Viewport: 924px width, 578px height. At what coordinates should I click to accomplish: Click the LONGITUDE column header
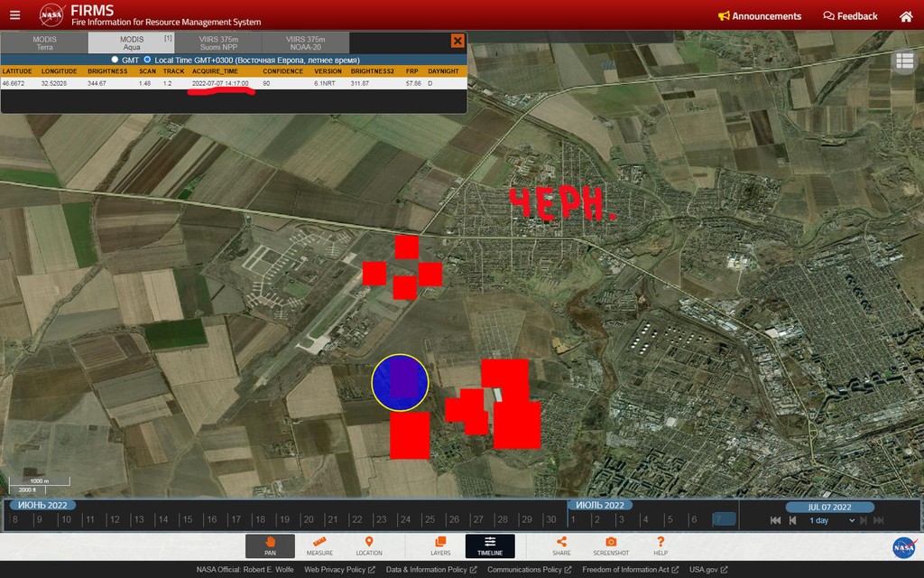59,71
